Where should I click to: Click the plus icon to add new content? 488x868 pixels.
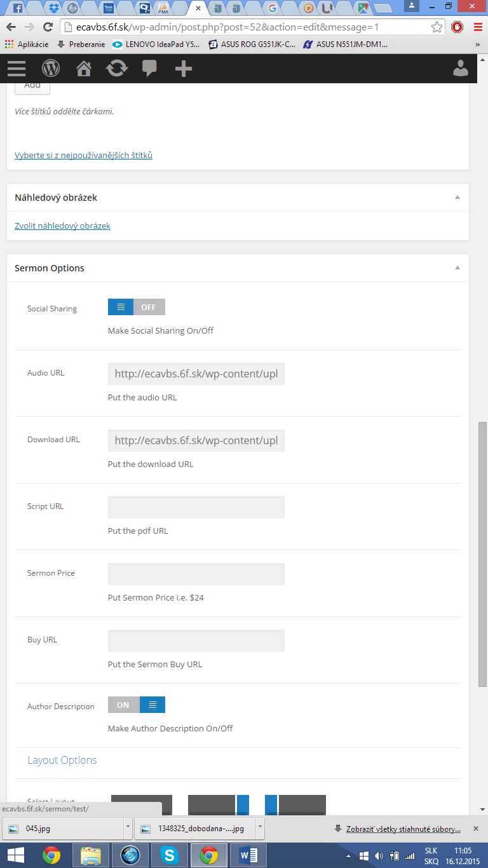184,68
